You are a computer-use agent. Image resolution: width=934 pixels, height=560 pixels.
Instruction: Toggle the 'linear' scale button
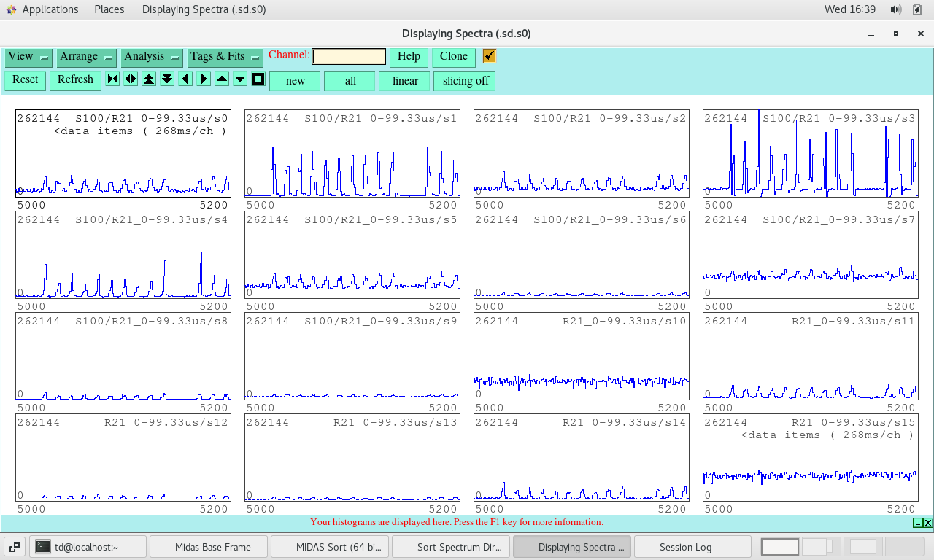(x=404, y=81)
